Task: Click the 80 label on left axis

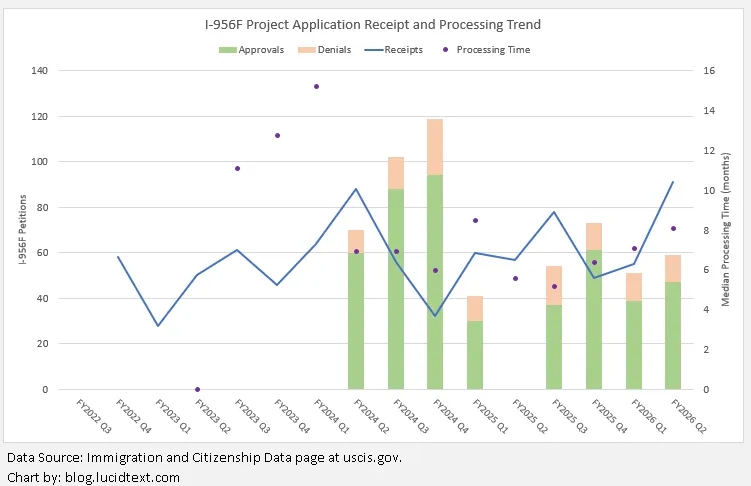Action: point(42,207)
